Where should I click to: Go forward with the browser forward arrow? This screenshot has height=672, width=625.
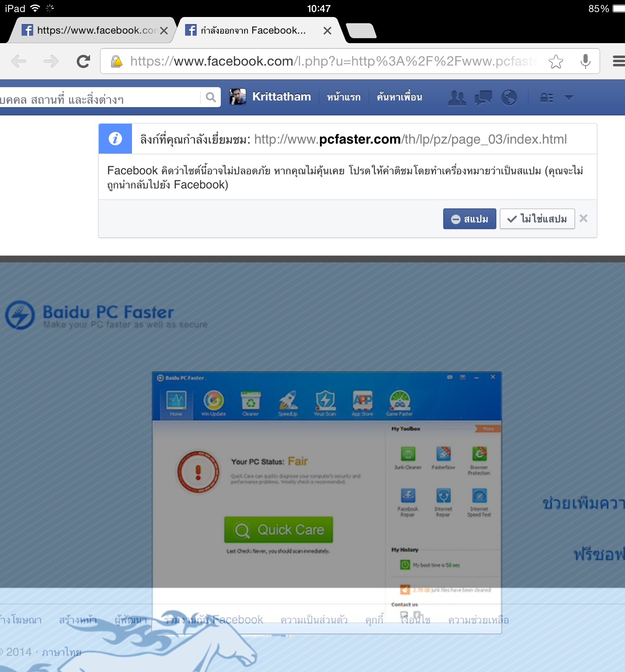click(x=51, y=61)
